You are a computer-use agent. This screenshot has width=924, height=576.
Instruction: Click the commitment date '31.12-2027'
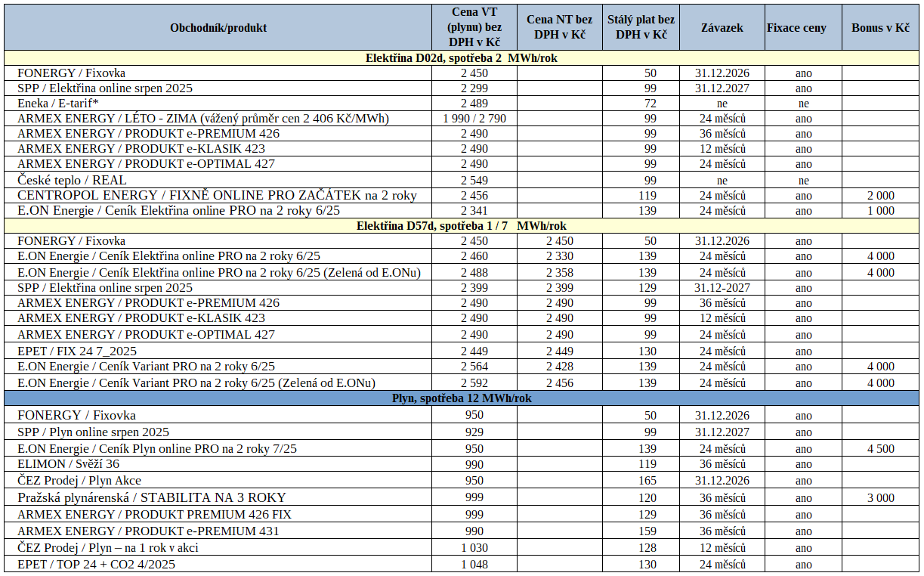pyautogui.click(x=722, y=287)
